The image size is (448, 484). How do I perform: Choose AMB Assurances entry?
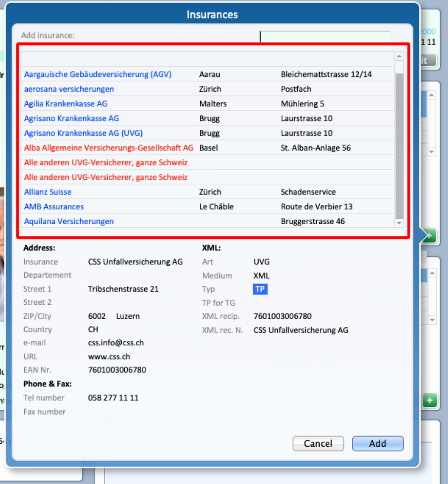point(208,207)
